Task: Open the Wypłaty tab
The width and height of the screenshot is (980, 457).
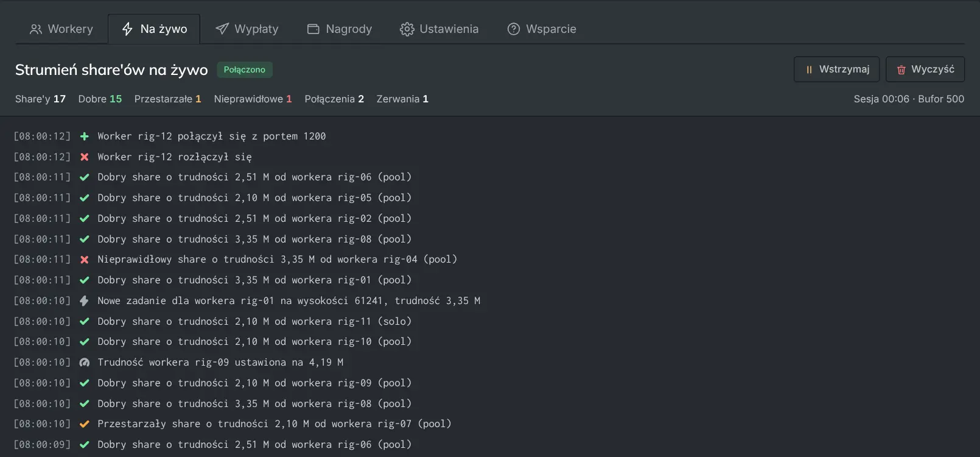Action: click(x=247, y=29)
